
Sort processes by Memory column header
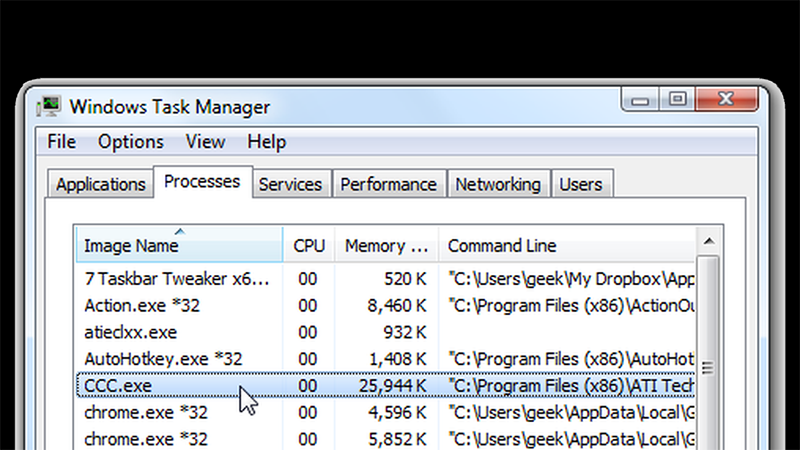pyautogui.click(x=387, y=246)
